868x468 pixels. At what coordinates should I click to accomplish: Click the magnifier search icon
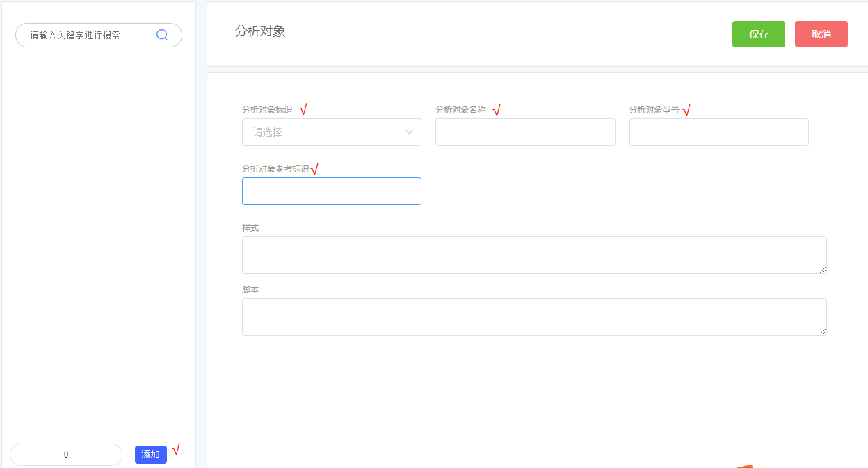(162, 35)
